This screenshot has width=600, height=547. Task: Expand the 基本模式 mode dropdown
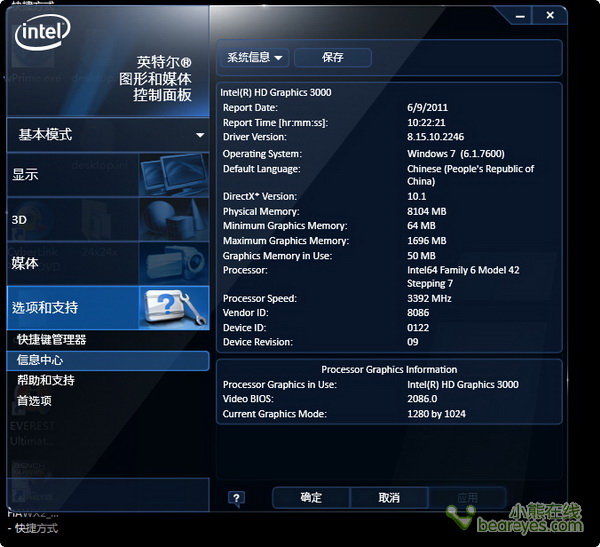point(108,135)
